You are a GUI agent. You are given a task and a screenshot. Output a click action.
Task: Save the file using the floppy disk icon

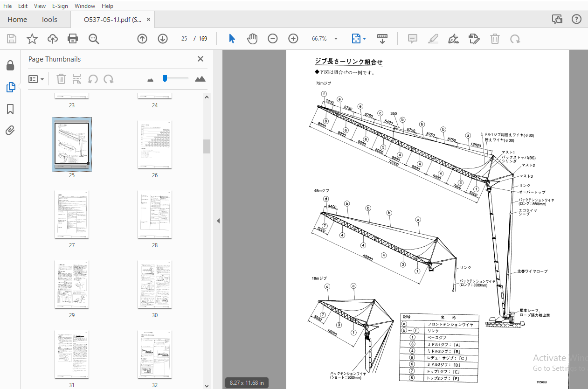[11, 39]
